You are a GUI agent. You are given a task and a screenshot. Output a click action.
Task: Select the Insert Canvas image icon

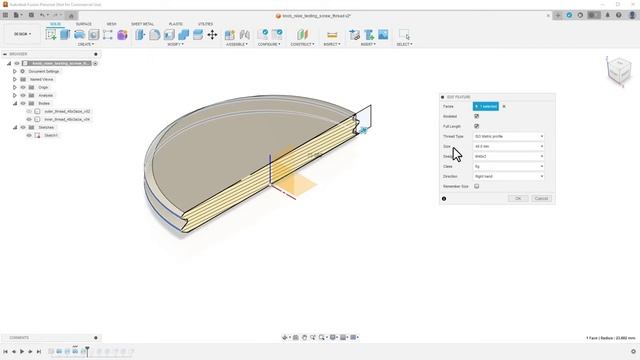click(383, 35)
